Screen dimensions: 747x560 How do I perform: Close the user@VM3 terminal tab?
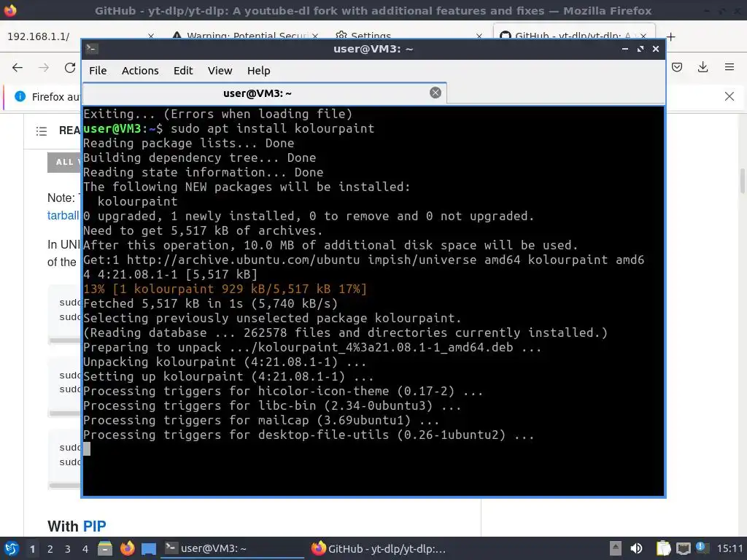click(x=436, y=93)
